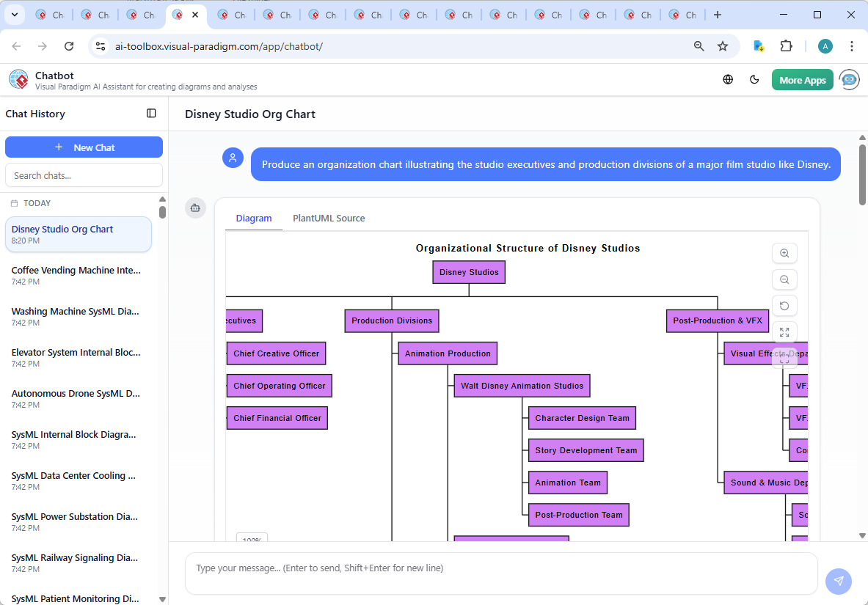Reset the diagram view
Screen dimensions: 868x605
pyautogui.click(x=784, y=306)
